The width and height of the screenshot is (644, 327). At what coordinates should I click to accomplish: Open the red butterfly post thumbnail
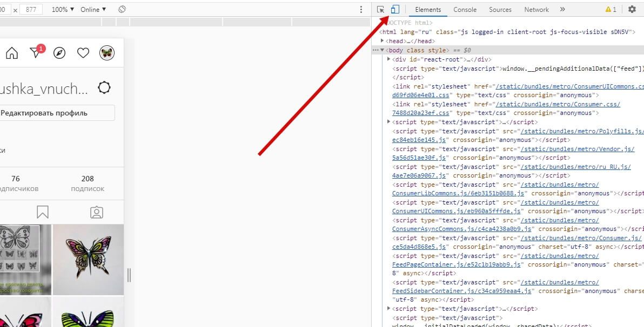(25, 312)
